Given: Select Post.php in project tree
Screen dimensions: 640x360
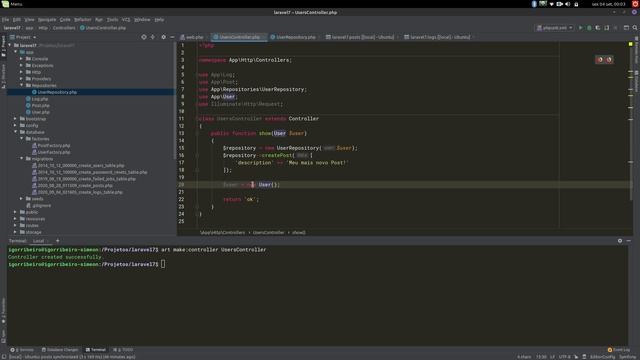Looking at the screenshot, I should pos(40,105).
